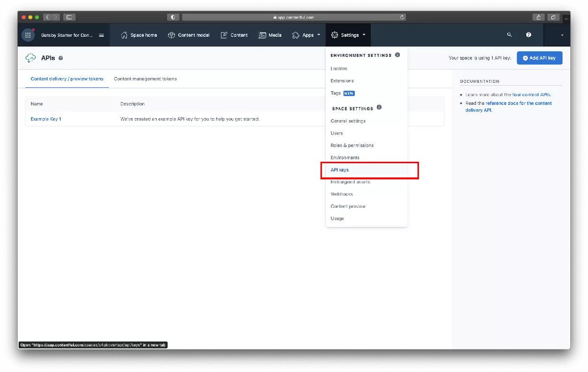Click help icon next to APIs title

coord(61,58)
